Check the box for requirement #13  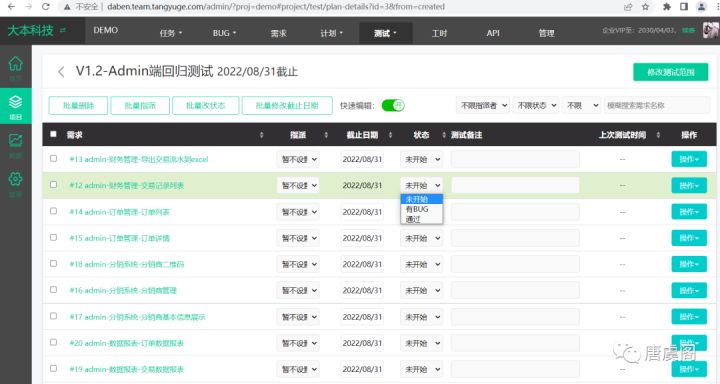tap(53, 158)
